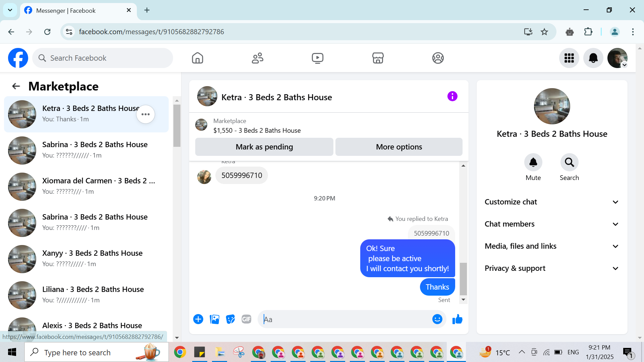This screenshot has height=362, width=644.
Task: Open the tab search dropdown arrow
Action: [x=10, y=10]
